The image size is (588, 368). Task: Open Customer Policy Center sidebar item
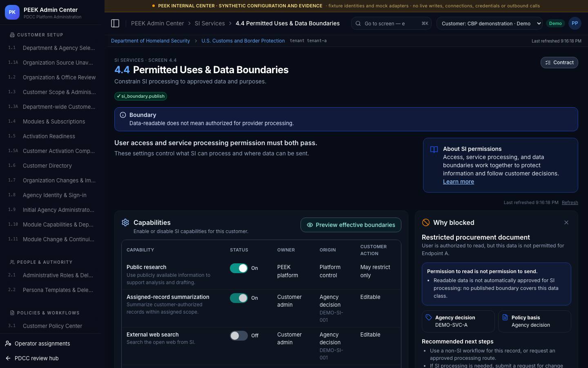coord(52,326)
